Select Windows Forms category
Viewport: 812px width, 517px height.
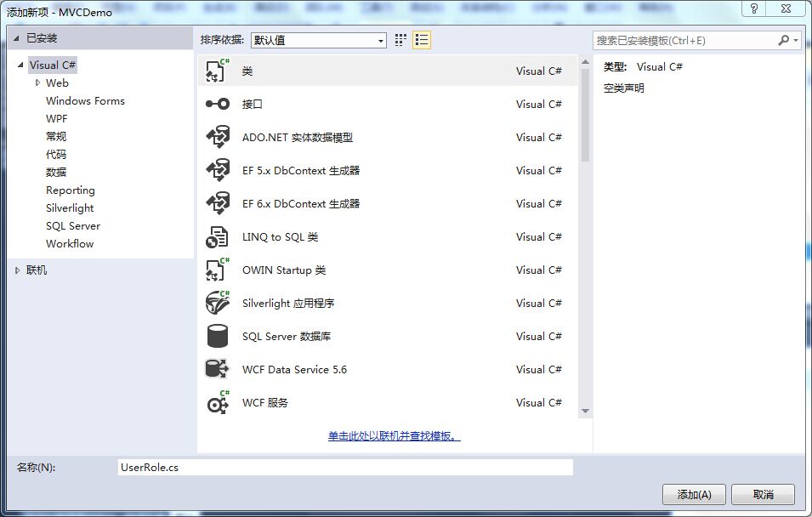point(85,101)
